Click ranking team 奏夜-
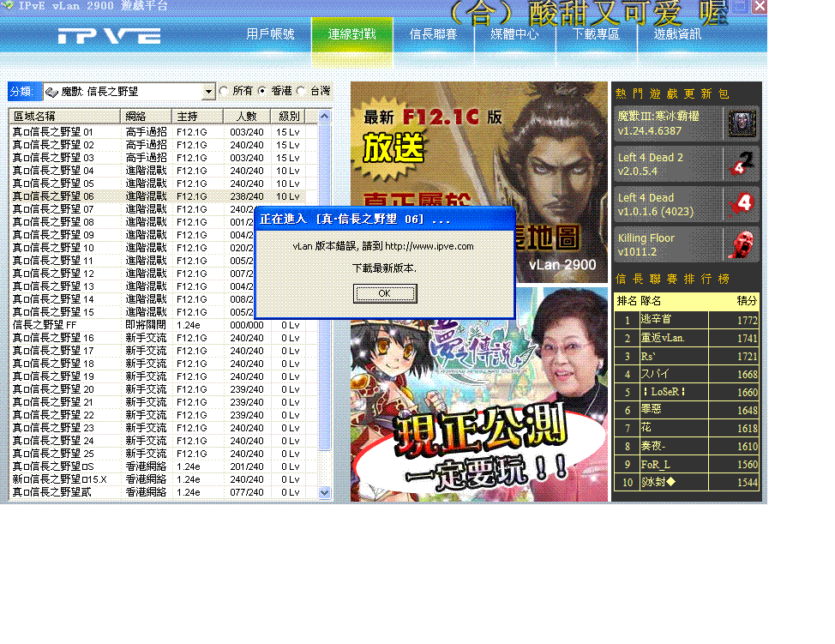 coord(653,446)
